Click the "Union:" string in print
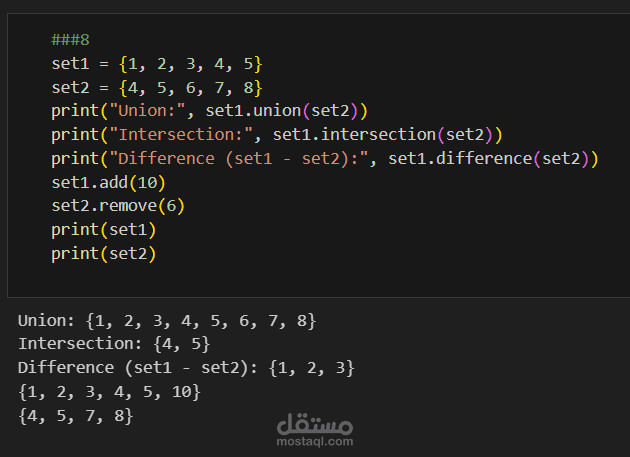Screen dimensions: 630x457 coord(147,111)
